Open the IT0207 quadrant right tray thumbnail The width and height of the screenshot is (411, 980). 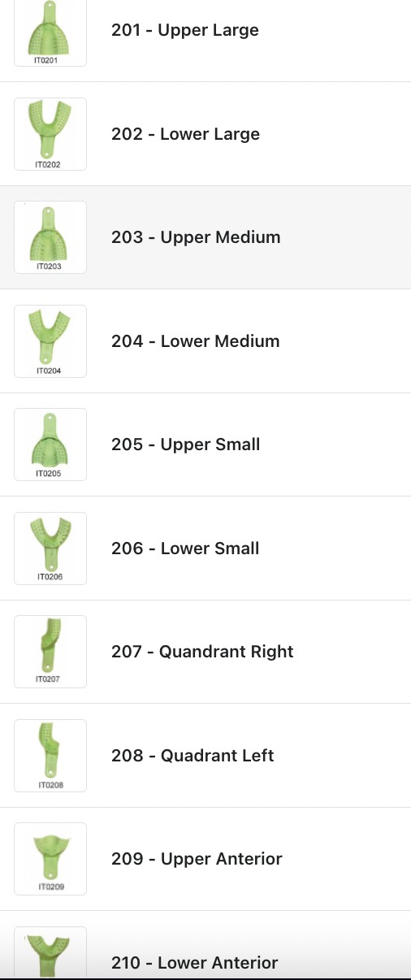click(x=50, y=652)
